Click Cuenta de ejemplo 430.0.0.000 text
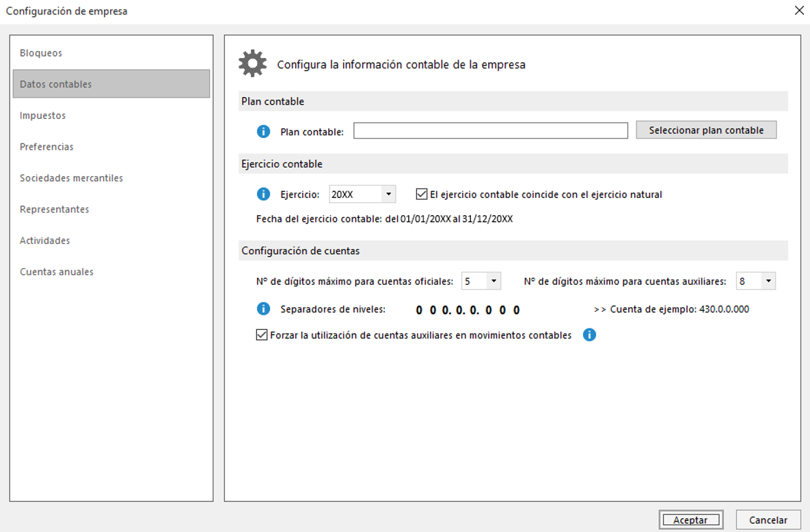Image resolution: width=810 pixels, height=532 pixels. pos(671,309)
